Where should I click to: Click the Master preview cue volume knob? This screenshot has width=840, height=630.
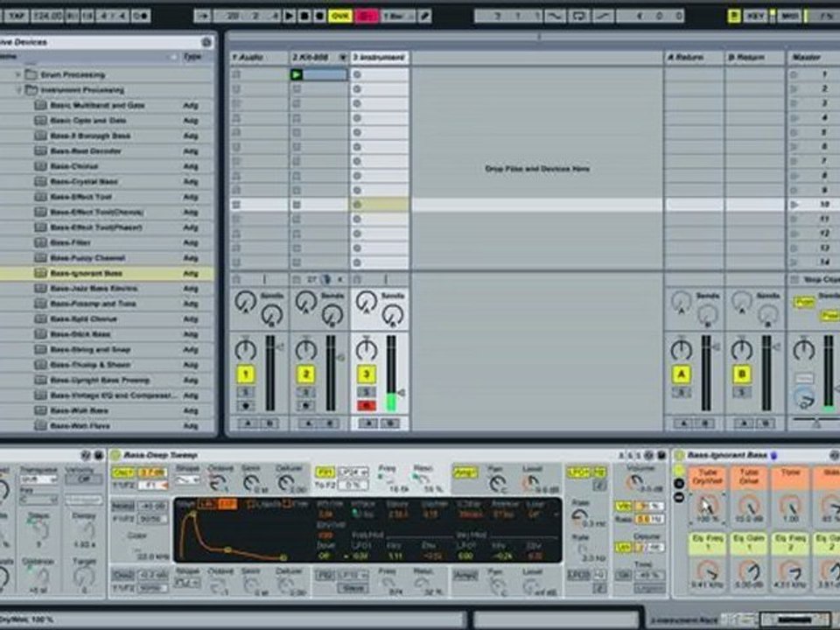tap(803, 399)
